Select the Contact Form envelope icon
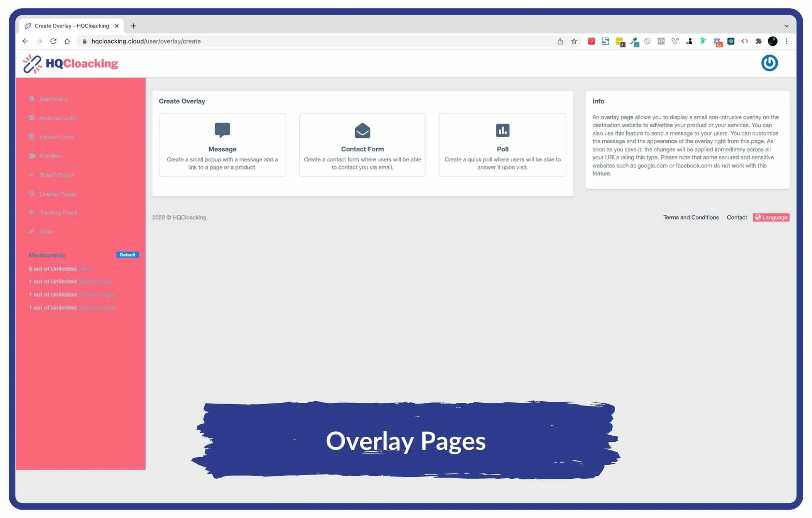The height and width of the screenshot is (518, 812). coord(362,130)
